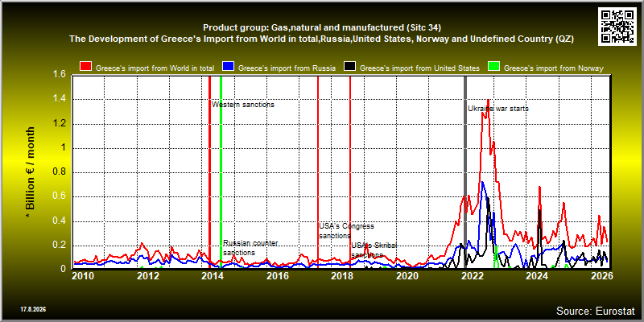Select "Greece's import from World in total" legend label

click(x=155, y=68)
